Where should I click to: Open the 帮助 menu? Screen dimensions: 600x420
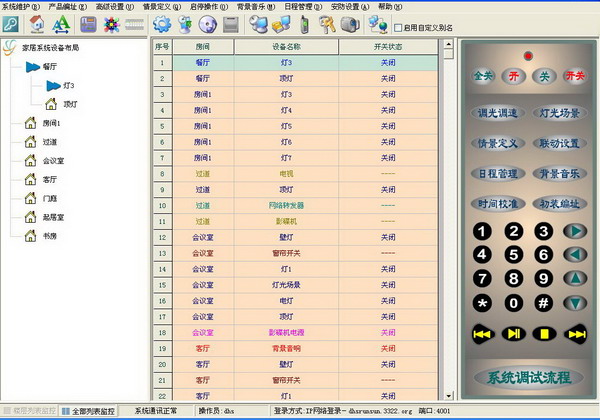[x=390, y=7]
